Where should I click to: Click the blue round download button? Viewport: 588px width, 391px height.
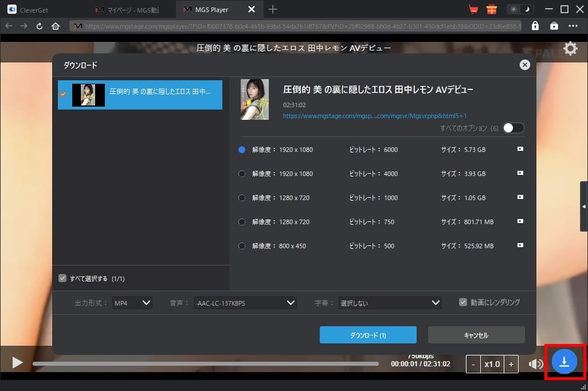point(564,362)
